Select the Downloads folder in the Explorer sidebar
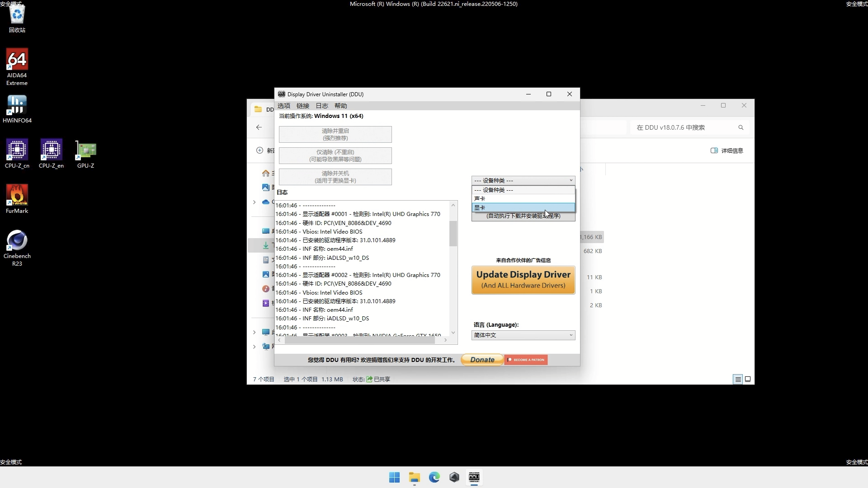 pos(265,245)
